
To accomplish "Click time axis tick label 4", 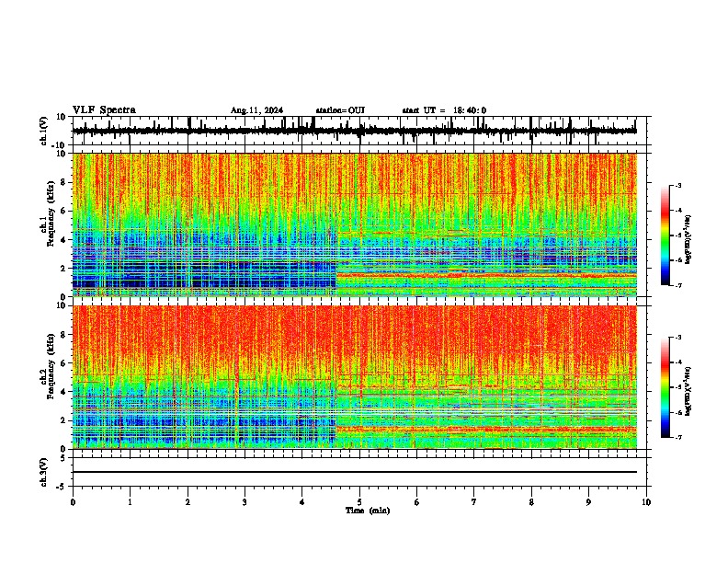I will point(302,502).
